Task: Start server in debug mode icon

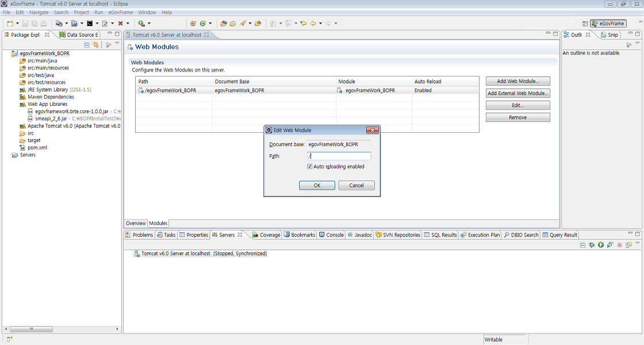Action: [592, 245]
